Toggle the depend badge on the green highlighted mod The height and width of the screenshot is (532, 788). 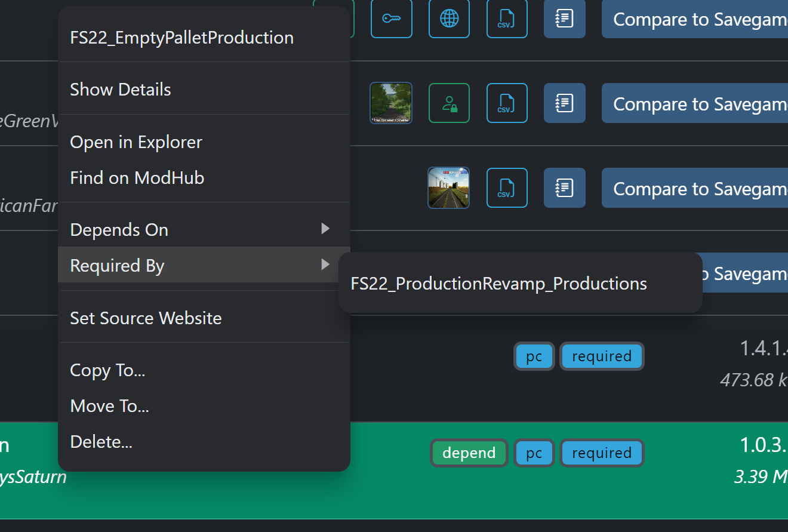pyautogui.click(x=469, y=453)
